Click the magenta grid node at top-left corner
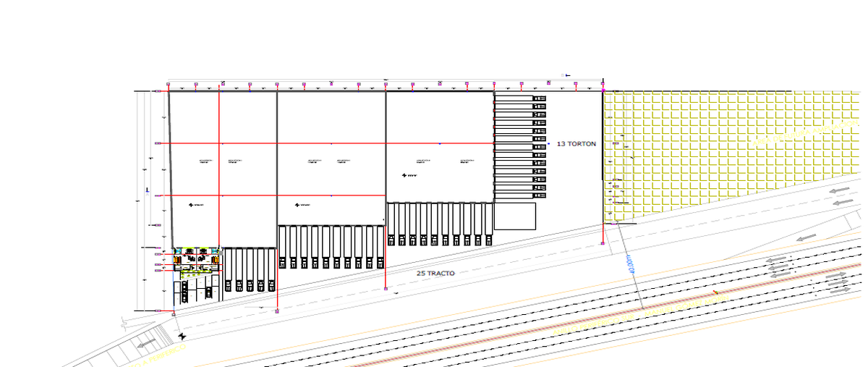 click(168, 85)
